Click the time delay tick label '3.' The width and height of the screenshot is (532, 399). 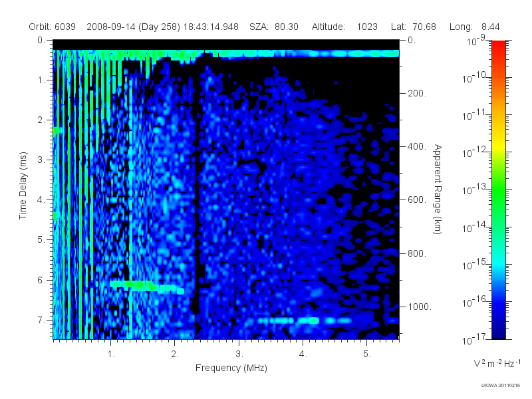pyautogui.click(x=41, y=160)
